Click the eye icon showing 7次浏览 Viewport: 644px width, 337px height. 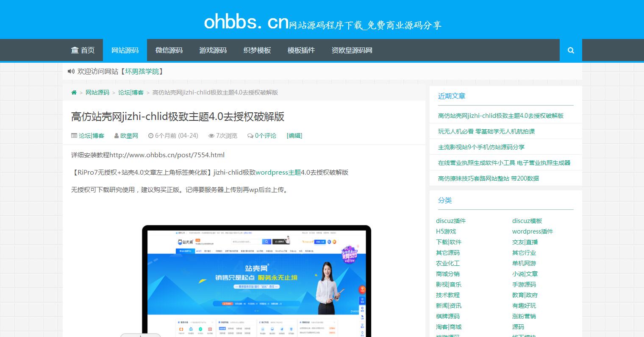point(211,136)
